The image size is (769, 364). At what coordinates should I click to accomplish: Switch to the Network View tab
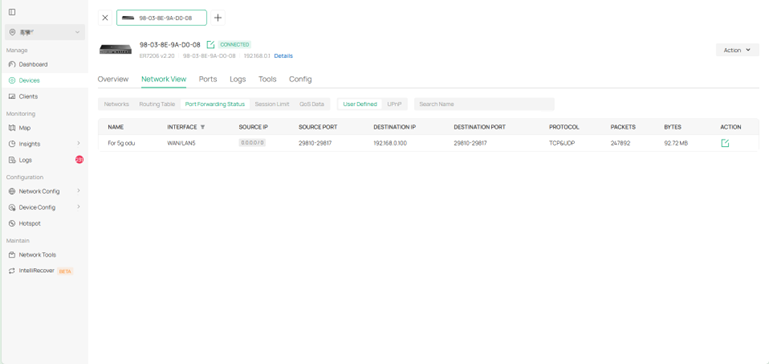[x=164, y=79]
